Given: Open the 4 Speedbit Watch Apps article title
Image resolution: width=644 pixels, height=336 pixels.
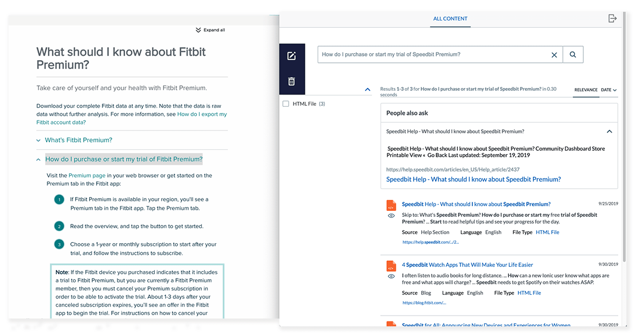Looking at the screenshot, I should point(468,264).
